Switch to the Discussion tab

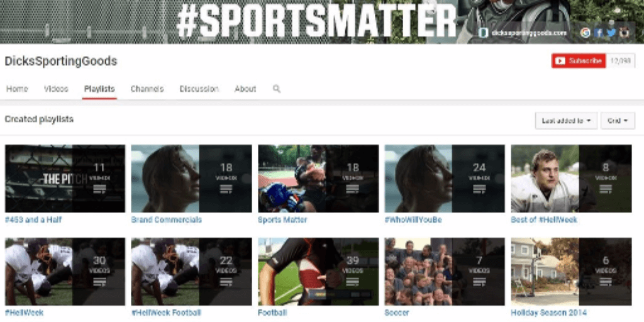pyautogui.click(x=199, y=89)
